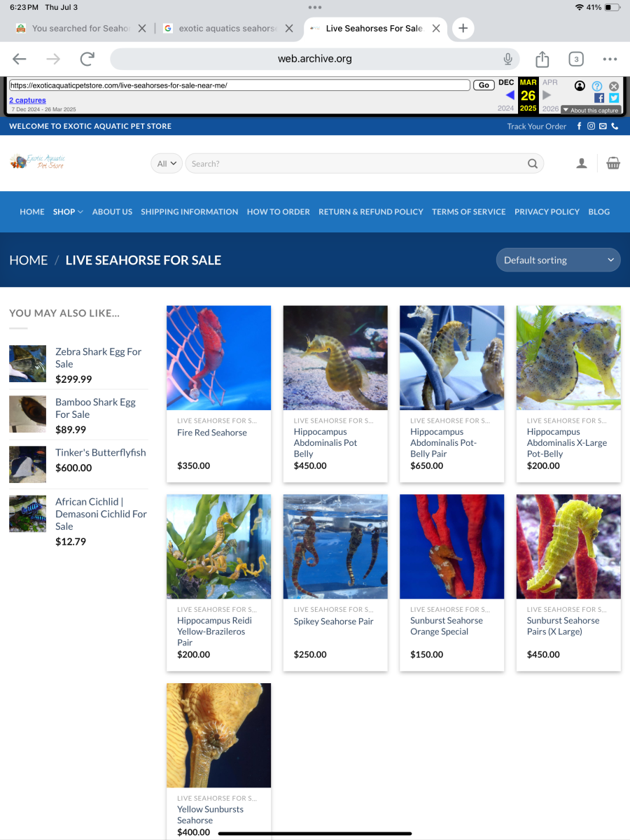Image resolution: width=630 pixels, height=840 pixels.
Task: Open 'Bamboo Shark Egg For Sale' link
Action: (95, 408)
